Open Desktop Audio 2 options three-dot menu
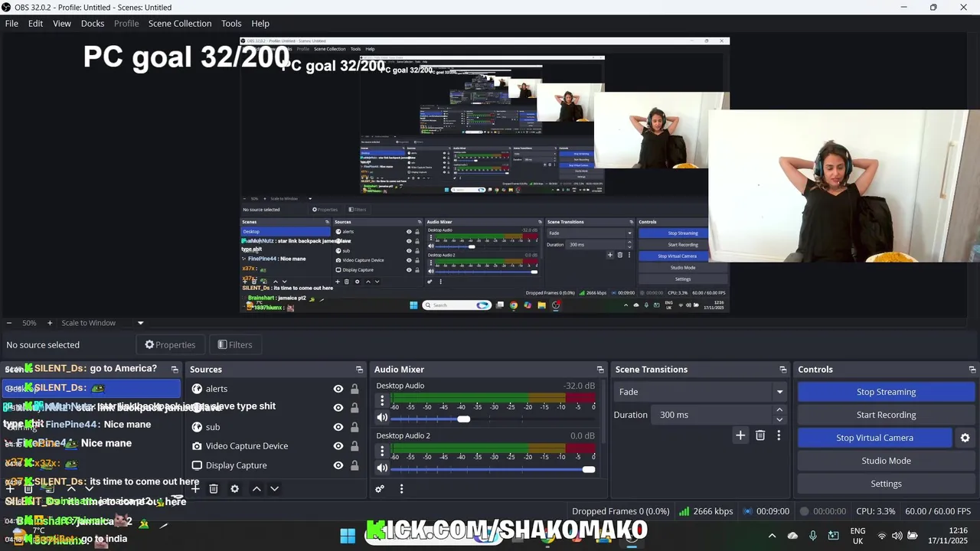The image size is (980, 551). [382, 452]
